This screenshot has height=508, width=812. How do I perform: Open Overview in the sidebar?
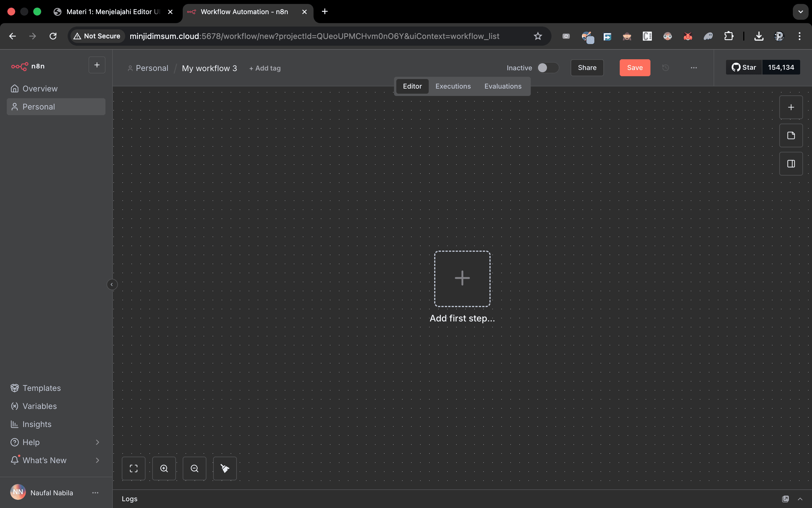56,89
